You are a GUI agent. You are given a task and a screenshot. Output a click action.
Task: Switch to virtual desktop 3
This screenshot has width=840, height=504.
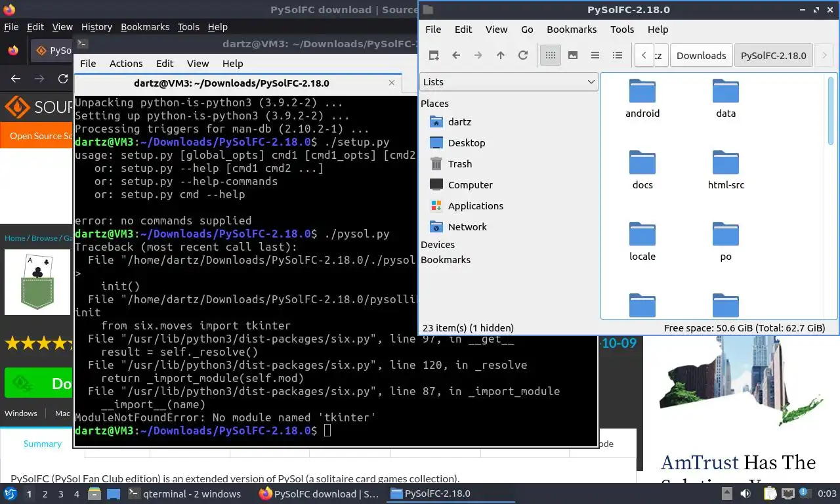coord(61,493)
